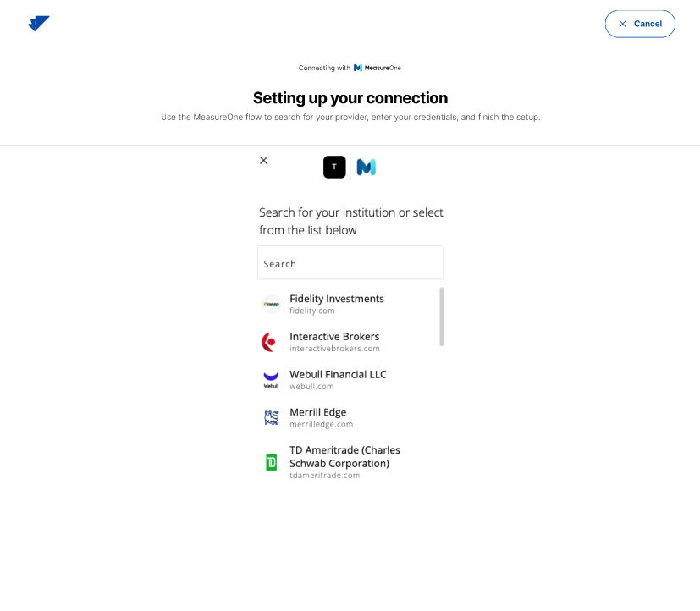Click the black T app icon
This screenshot has width=700, height=611.
point(334,167)
